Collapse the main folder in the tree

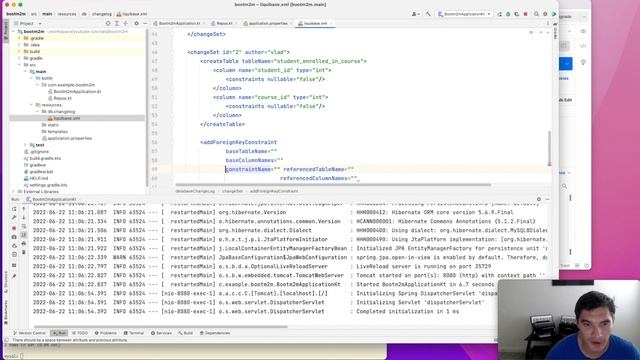pyautogui.click(x=25, y=71)
